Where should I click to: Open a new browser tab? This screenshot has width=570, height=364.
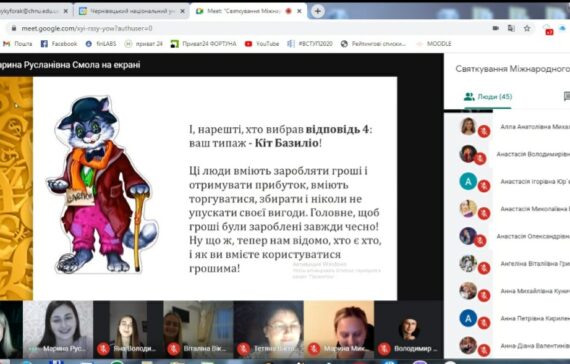click(317, 11)
